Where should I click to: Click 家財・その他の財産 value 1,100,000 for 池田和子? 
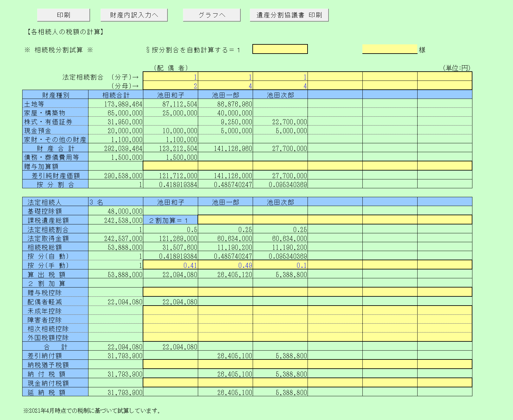click(x=171, y=139)
